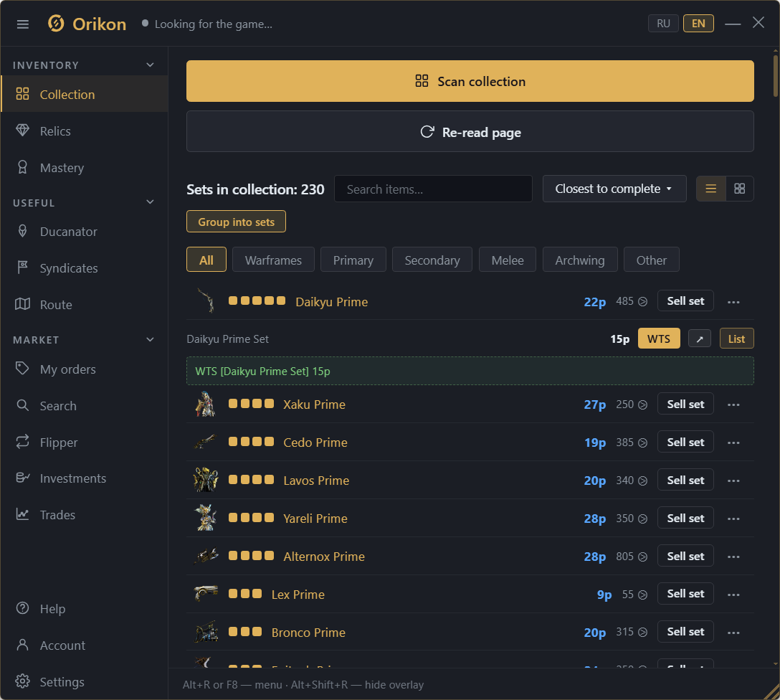Viewport: 780px width, 700px height.
Task: Filter by Warframes
Action: (273, 260)
